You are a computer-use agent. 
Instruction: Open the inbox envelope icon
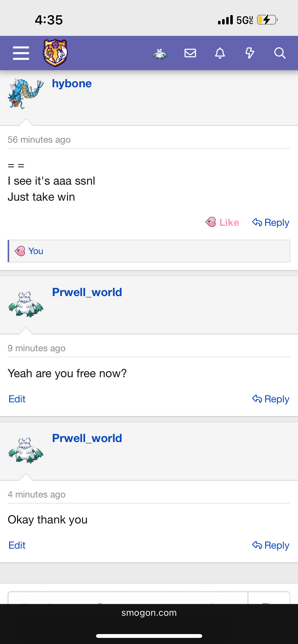(190, 53)
